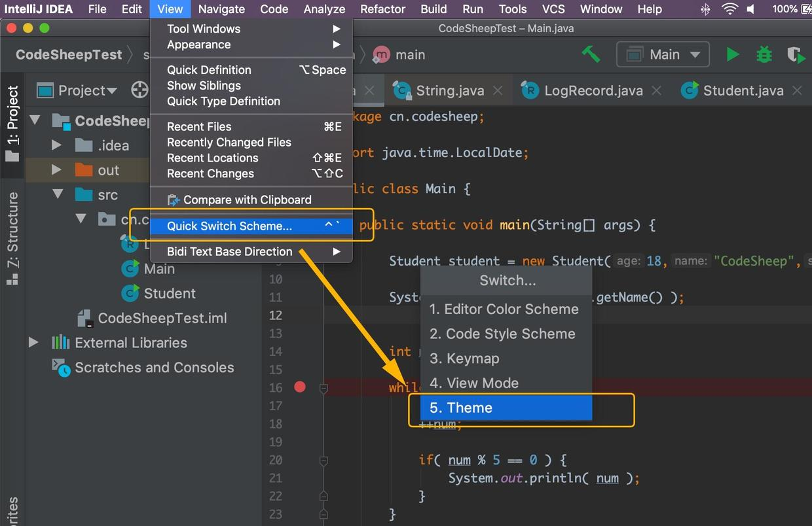The image size is (812, 526).
Task: Open the Z: Structure tool window tab
Action: click(x=12, y=238)
